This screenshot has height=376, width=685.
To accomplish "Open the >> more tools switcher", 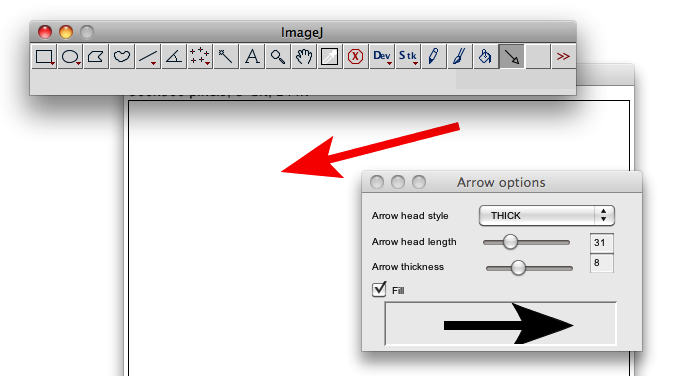I will coord(563,56).
